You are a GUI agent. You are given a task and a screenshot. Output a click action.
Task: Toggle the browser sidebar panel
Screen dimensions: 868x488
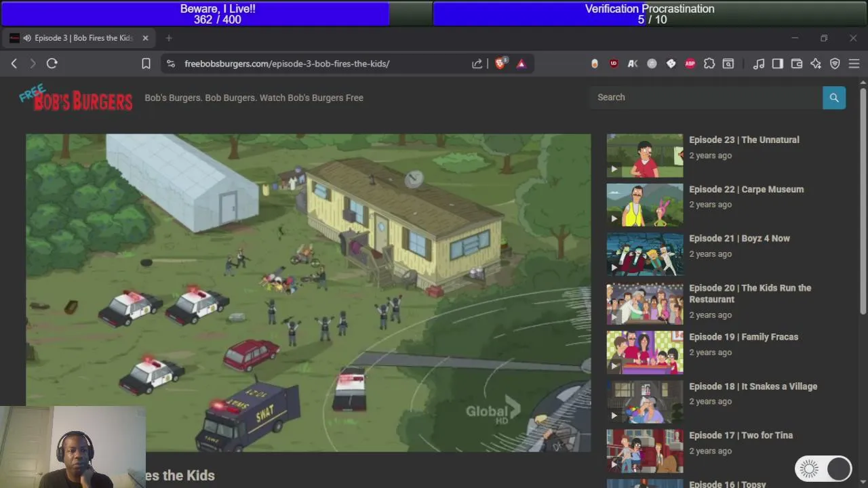pyautogui.click(x=778, y=63)
